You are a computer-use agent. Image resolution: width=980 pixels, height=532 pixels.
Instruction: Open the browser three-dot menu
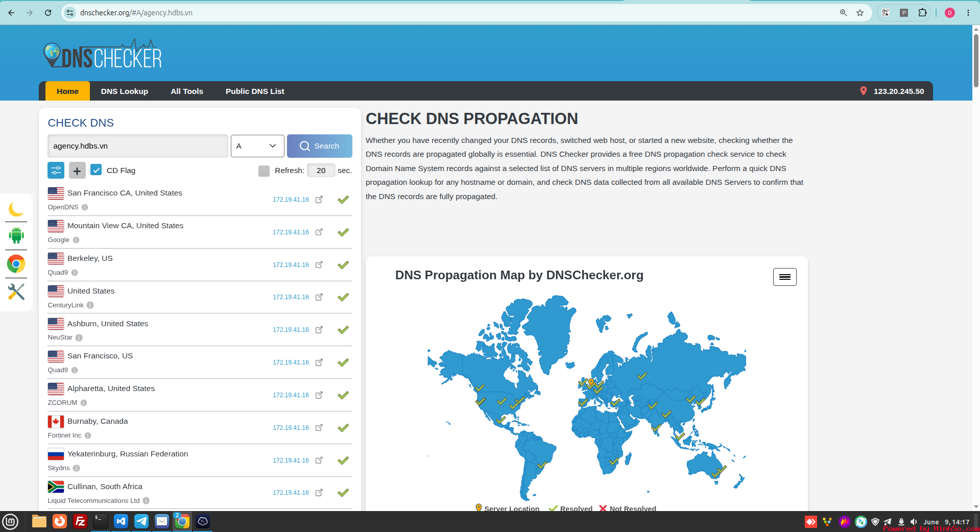point(968,13)
